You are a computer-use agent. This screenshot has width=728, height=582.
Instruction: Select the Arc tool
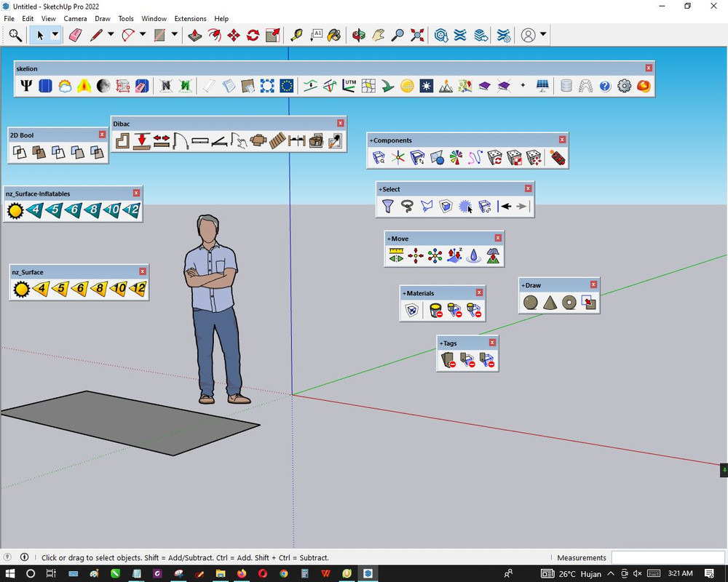click(x=128, y=35)
